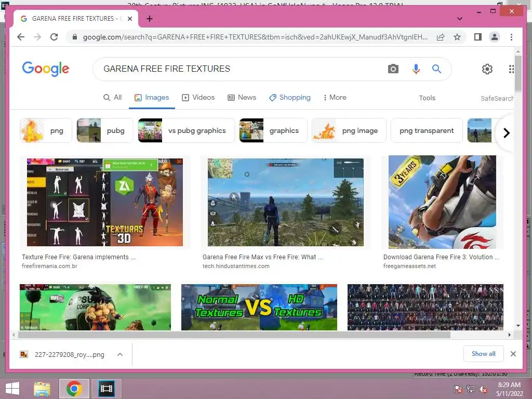This screenshot has width=532, height=399.
Task: Open downloaded file 227-2279208_roy png
Action: point(63,354)
